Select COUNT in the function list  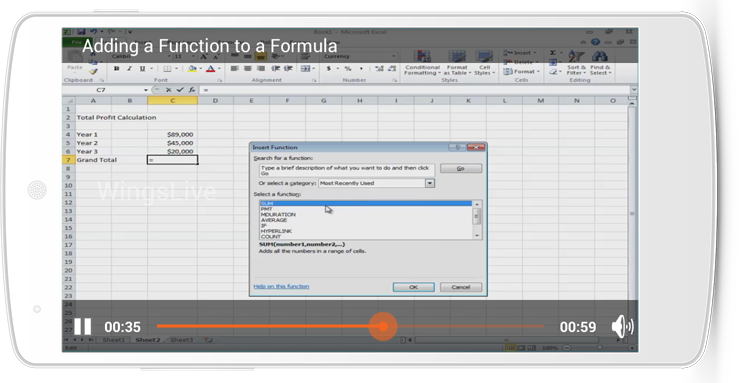click(271, 236)
